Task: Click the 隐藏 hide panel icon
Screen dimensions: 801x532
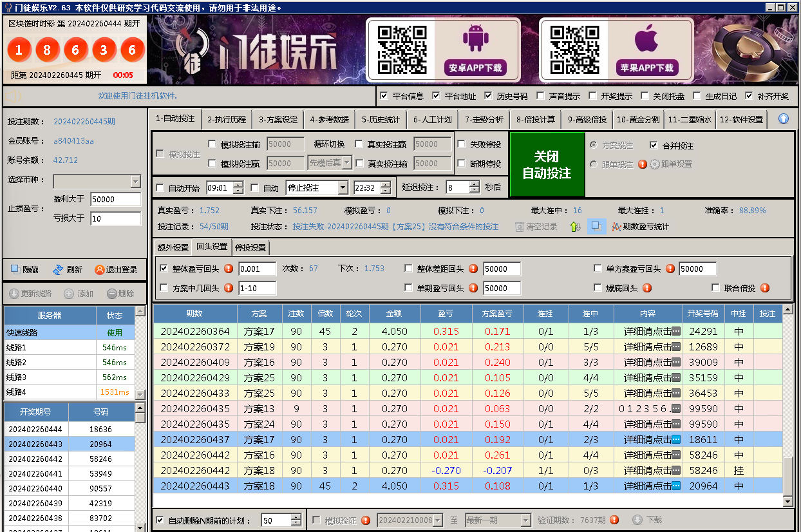Action: pyautogui.click(x=15, y=270)
